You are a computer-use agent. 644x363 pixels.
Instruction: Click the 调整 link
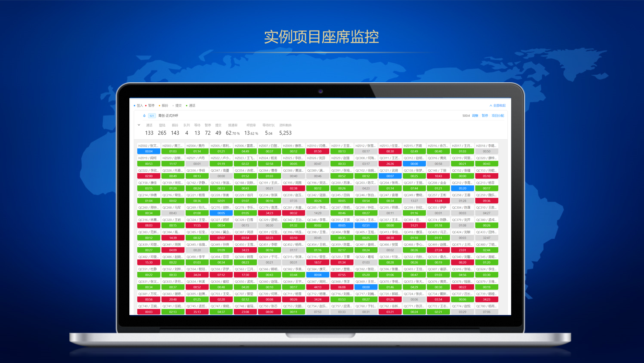click(x=475, y=116)
